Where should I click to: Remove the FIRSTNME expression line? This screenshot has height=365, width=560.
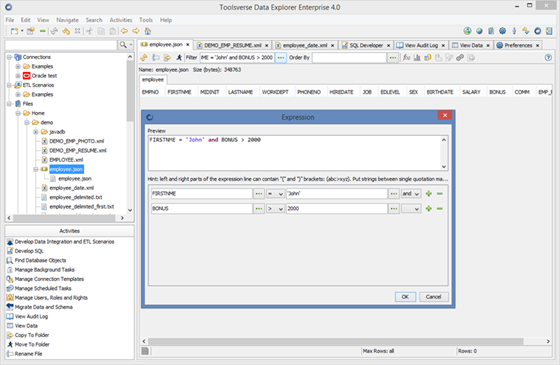(x=440, y=194)
